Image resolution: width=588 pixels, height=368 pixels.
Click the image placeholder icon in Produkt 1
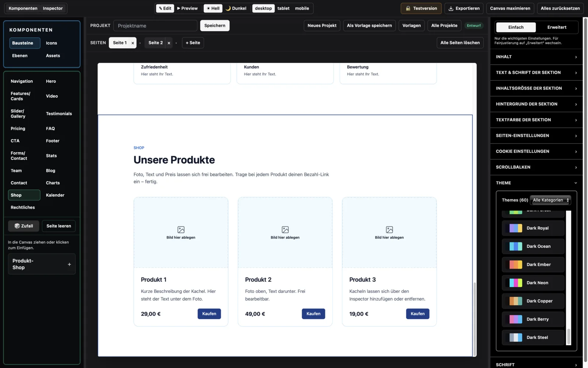click(x=181, y=230)
